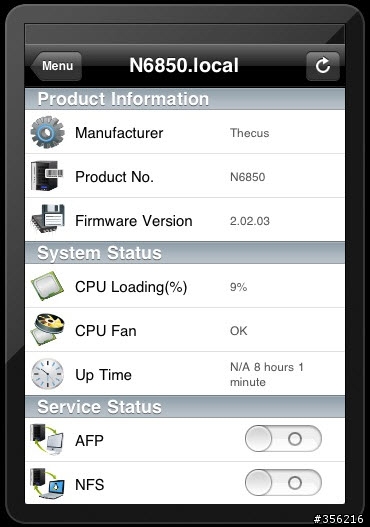370x527 pixels.
Task: Select the Product Information section header
Action: pos(185,99)
